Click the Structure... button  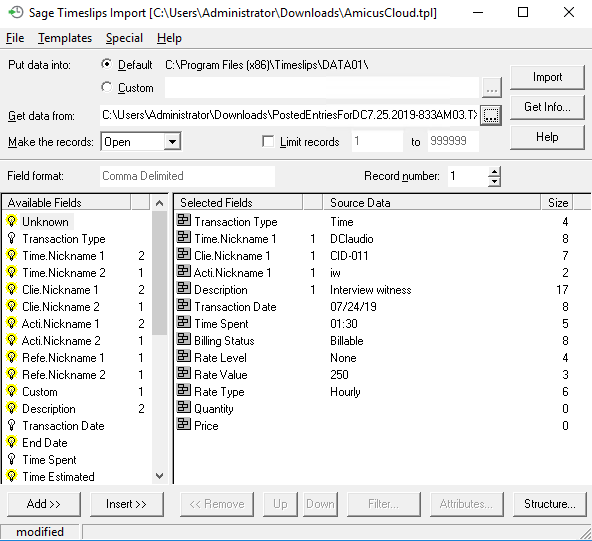(x=549, y=504)
